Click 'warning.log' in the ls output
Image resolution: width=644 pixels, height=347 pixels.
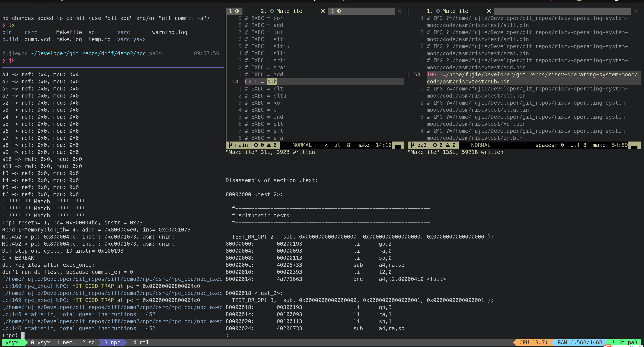click(170, 32)
